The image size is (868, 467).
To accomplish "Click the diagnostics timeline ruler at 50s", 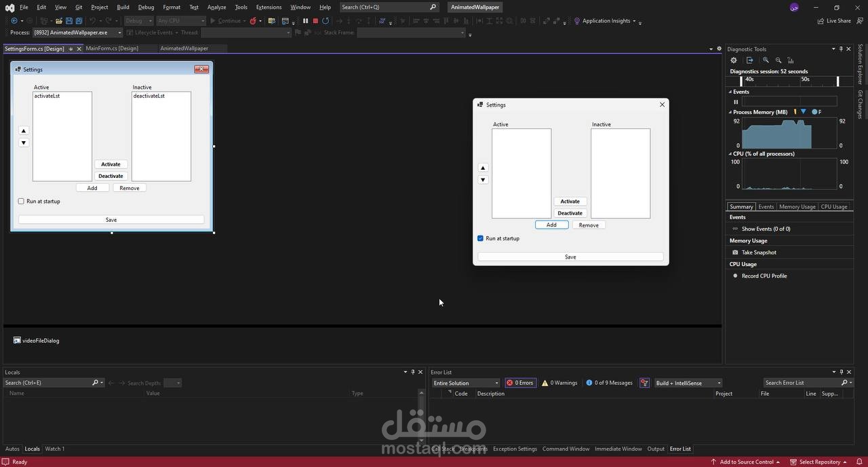I will coord(805,79).
